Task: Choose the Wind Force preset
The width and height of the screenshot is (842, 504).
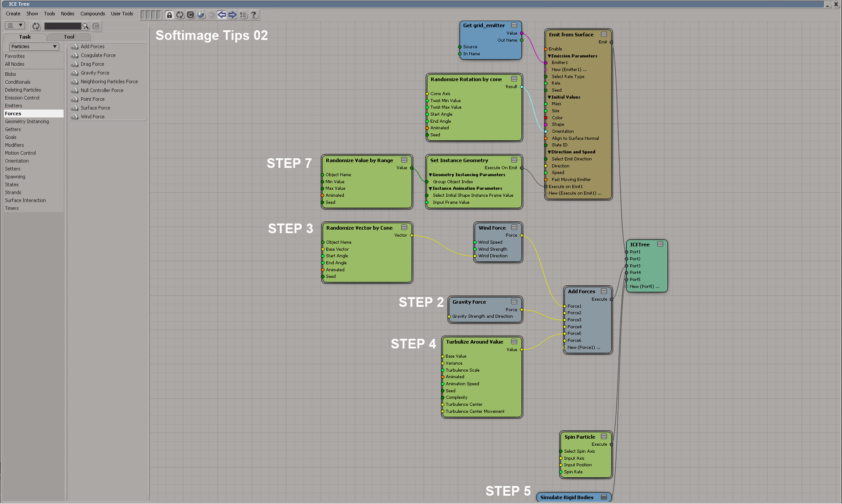Action: pyautogui.click(x=93, y=117)
